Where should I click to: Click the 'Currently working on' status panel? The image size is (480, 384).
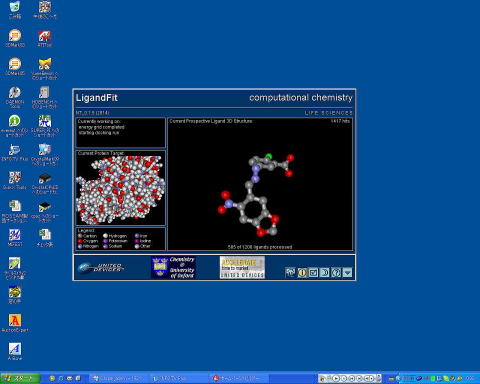pos(121,133)
